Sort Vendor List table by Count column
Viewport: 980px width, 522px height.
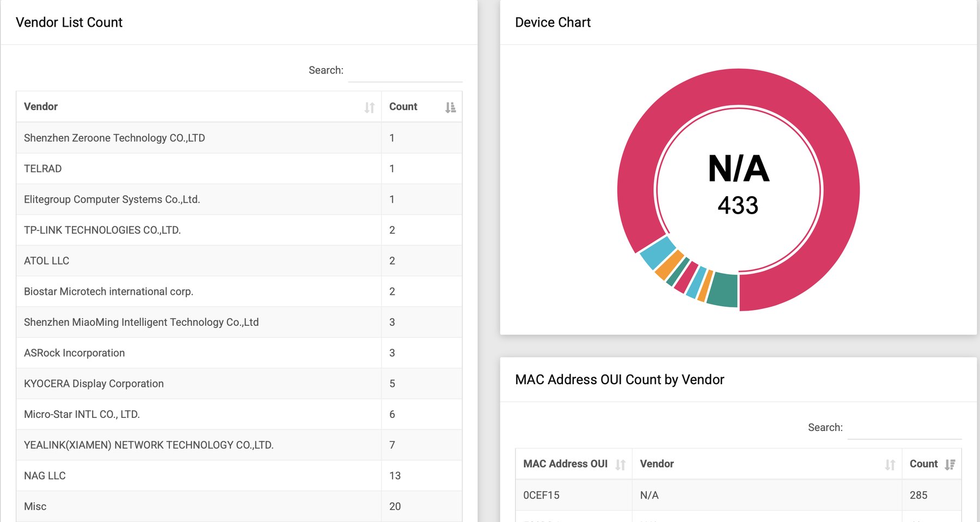point(422,107)
